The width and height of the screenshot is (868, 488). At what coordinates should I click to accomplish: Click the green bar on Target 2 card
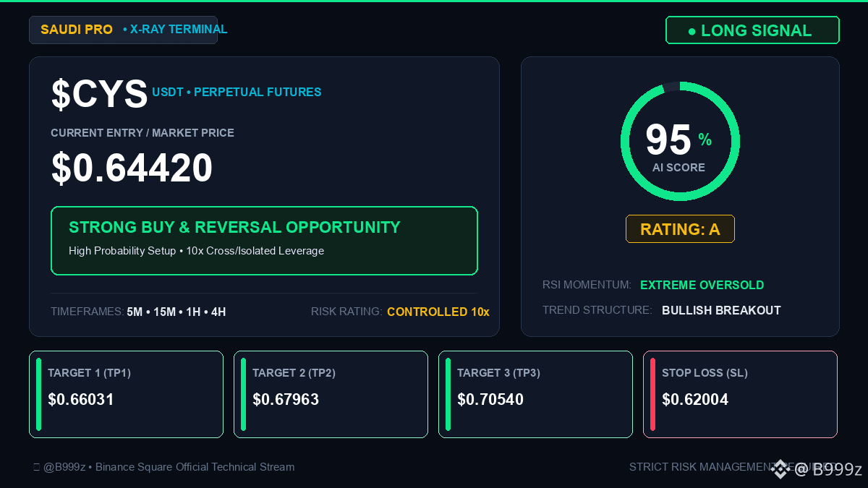pyautogui.click(x=243, y=394)
